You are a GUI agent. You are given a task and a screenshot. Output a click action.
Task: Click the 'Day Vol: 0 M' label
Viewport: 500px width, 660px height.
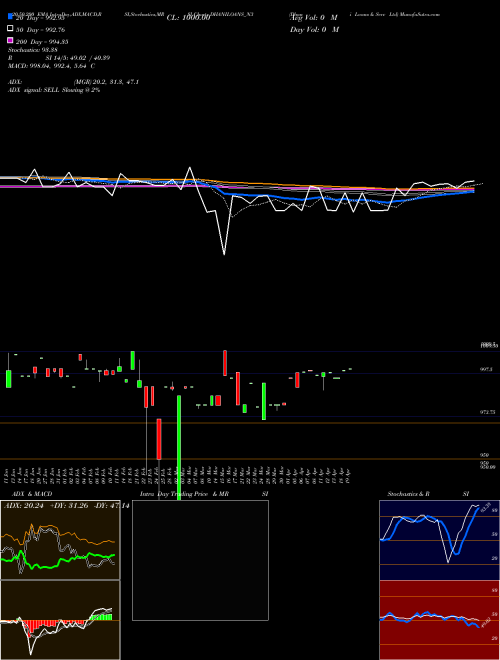click(x=314, y=29)
